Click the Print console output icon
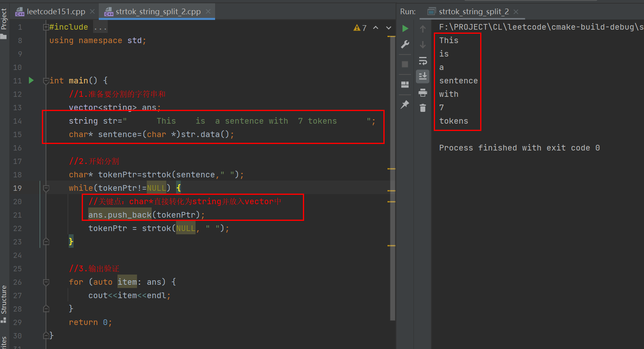This screenshot has width=644, height=349. coord(423,92)
